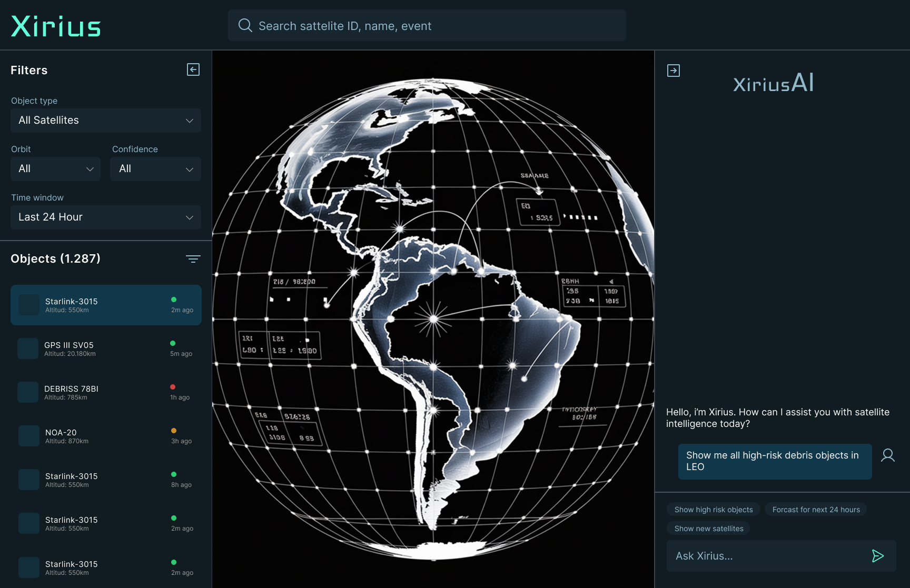Open the Object type dropdown

(106, 121)
